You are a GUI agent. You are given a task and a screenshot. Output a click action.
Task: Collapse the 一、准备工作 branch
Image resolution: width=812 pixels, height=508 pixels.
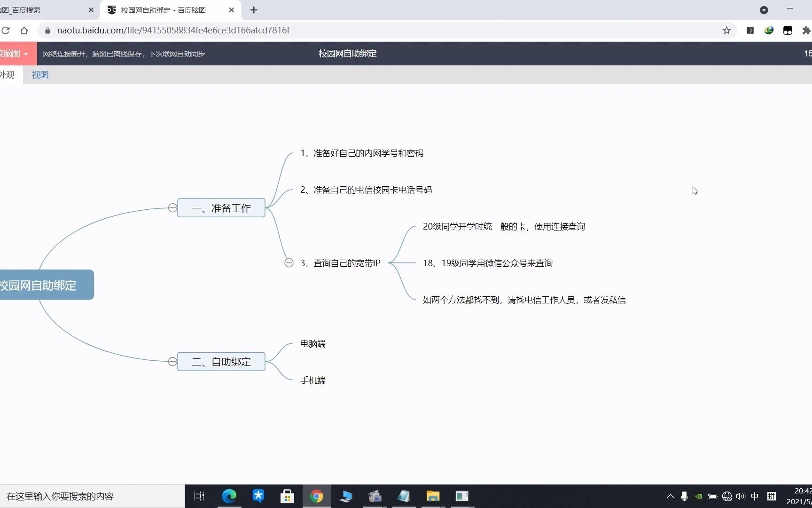click(x=172, y=208)
